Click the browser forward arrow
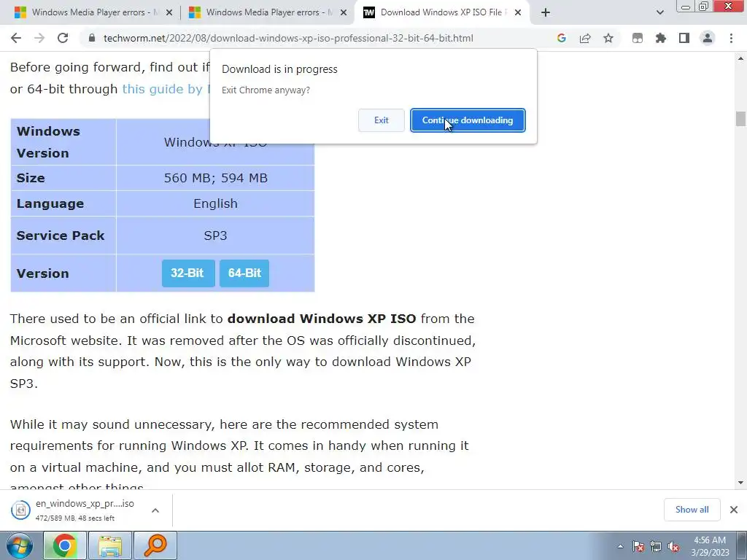This screenshot has width=747, height=560. click(39, 38)
